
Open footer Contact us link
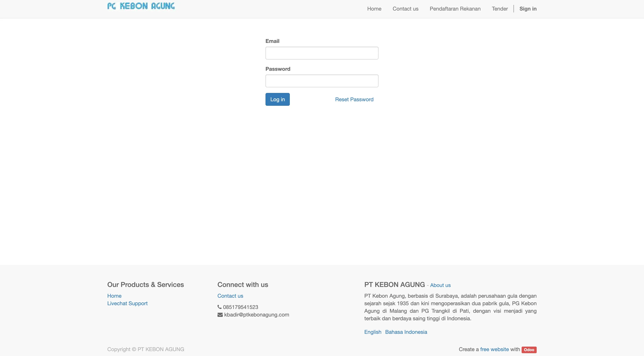(230, 296)
